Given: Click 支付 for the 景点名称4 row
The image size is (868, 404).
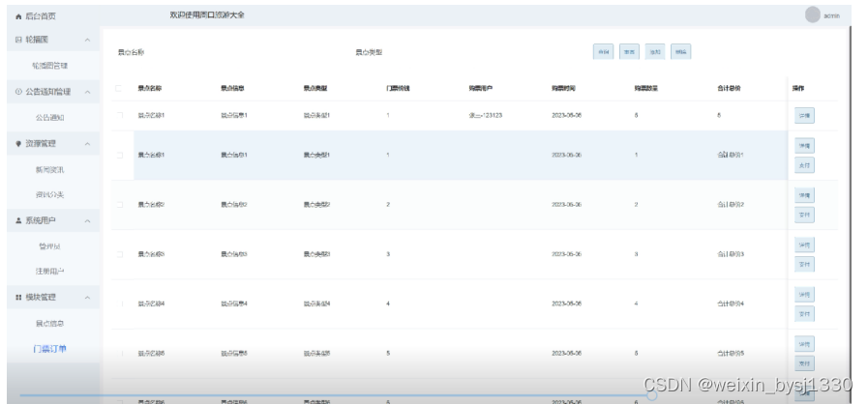Looking at the screenshot, I should (x=804, y=314).
